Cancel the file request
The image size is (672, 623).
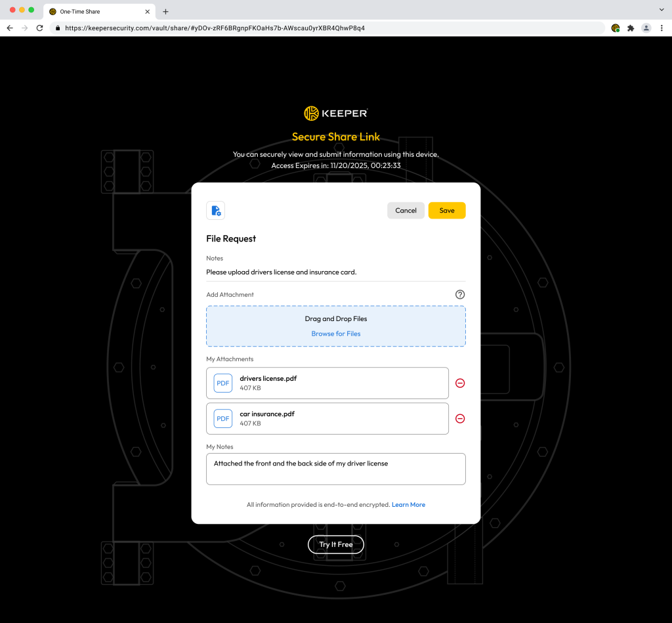point(406,210)
